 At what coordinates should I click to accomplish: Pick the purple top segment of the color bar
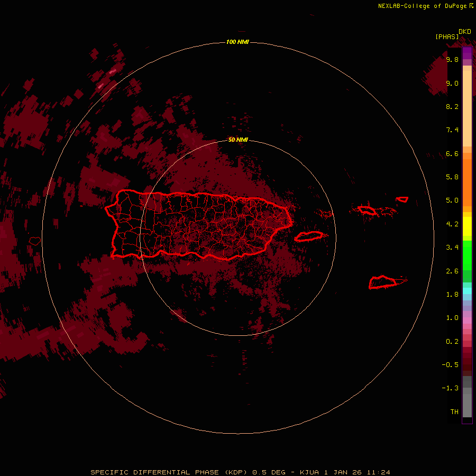click(x=467, y=53)
